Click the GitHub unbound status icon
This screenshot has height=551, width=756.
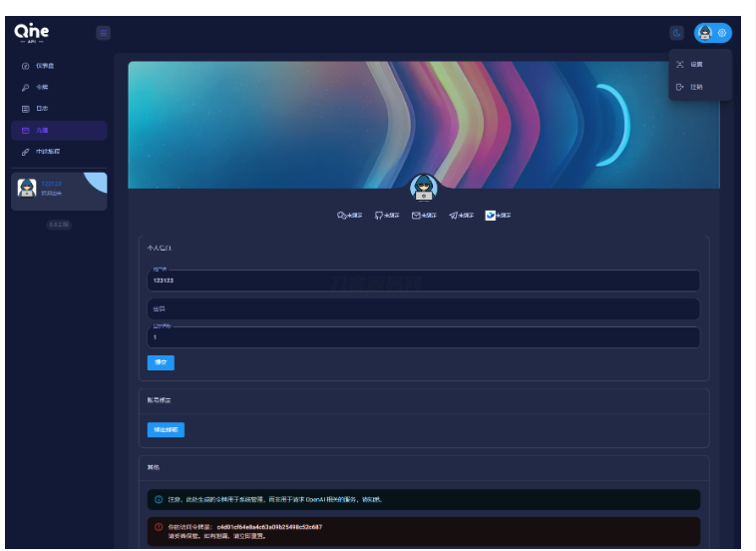pyautogui.click(x=387, y=215)
